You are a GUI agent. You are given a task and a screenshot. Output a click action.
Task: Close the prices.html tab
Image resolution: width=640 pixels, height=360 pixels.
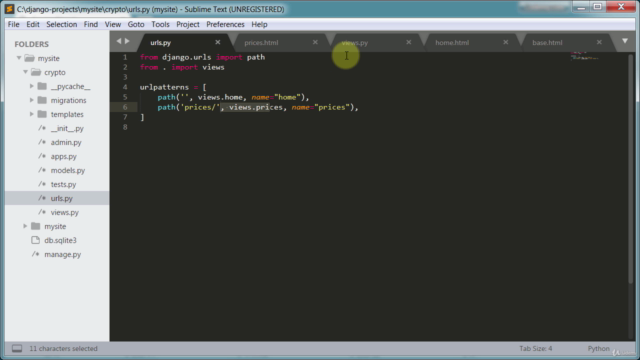pos(315,42)
